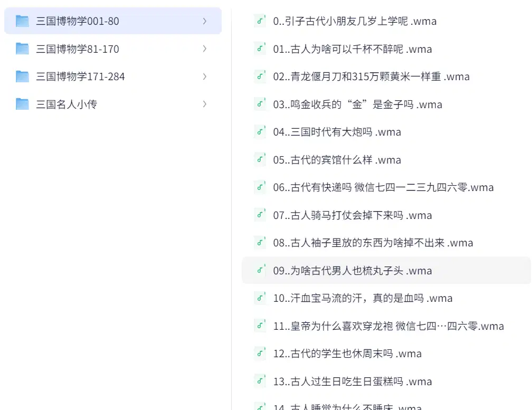This screenshot has width=532, height=410.
Task: Click audio icon of 12..古代的学生也休周末吗
Action: pos(260,354)
